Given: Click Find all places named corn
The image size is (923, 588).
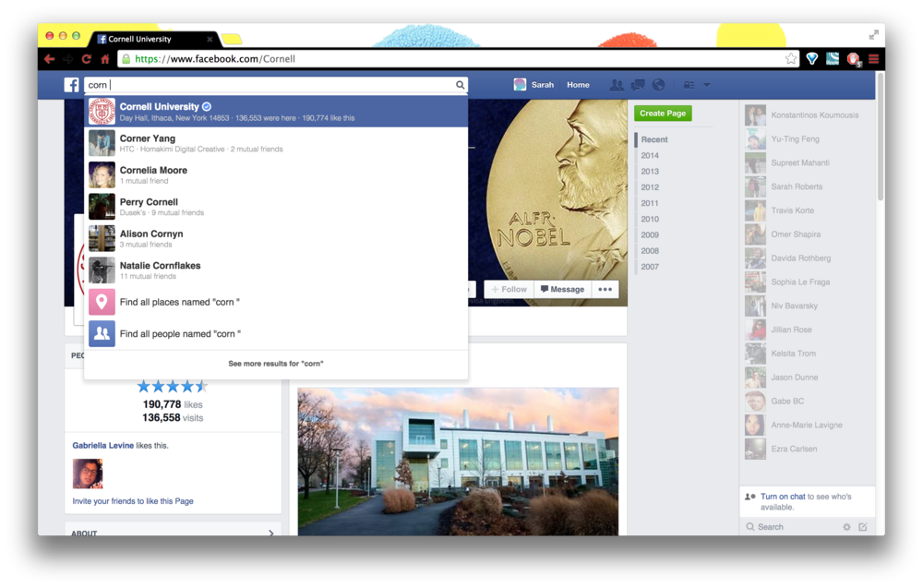Looking at the screenshot, I should (276, 302).
